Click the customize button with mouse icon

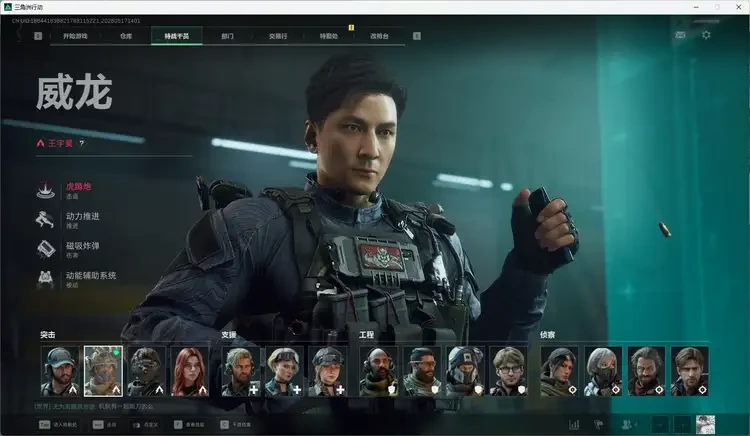(145, 425)
